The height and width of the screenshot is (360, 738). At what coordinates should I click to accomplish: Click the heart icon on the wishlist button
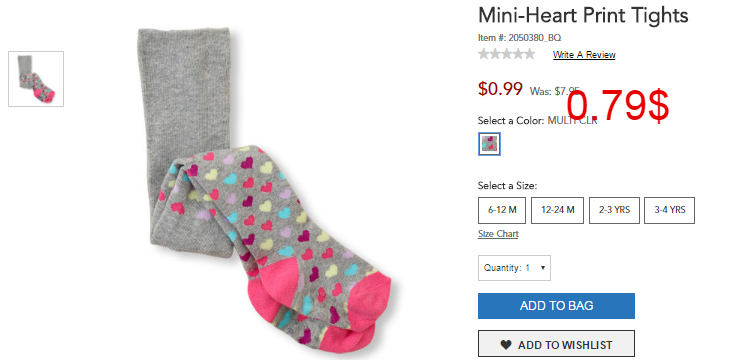coord(506,345)
